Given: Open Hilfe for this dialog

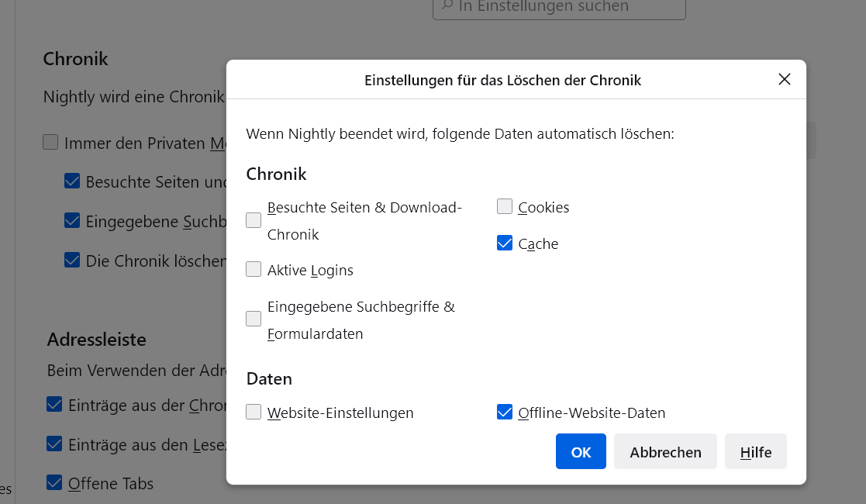Looking at the screenshot, I should [x=755, y=452].
